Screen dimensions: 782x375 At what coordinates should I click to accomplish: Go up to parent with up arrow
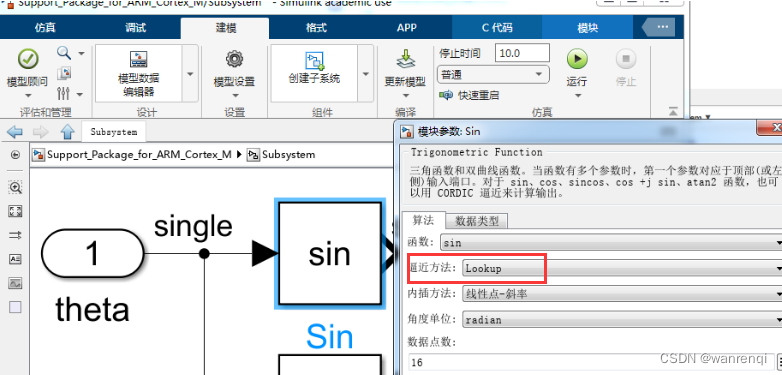tap(67, 132)
